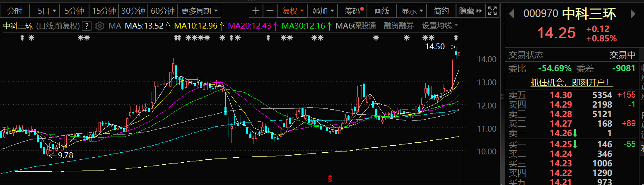Go to next stock with right arrow
Image resolution: width=644 pixels, height=185 pixels.
[x=633, y=14]
